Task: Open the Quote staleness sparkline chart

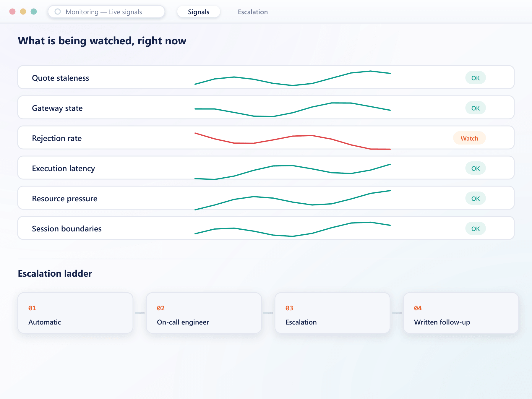Action: tap(293, 78)
